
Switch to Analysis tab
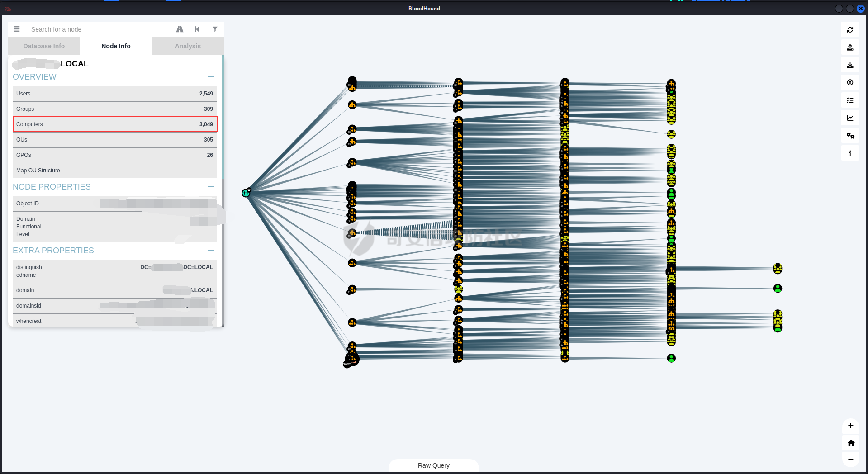pyautogui.click(x=188, y=46)
